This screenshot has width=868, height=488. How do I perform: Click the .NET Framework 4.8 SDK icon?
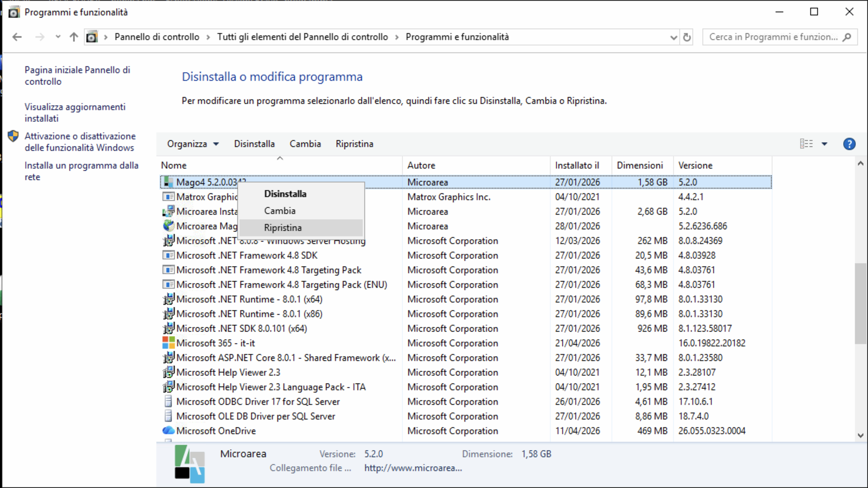click(x=168, y=255)
